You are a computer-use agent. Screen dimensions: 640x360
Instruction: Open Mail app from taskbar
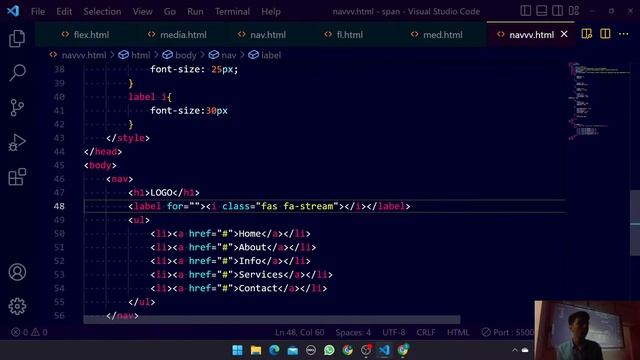click(293, 350)
